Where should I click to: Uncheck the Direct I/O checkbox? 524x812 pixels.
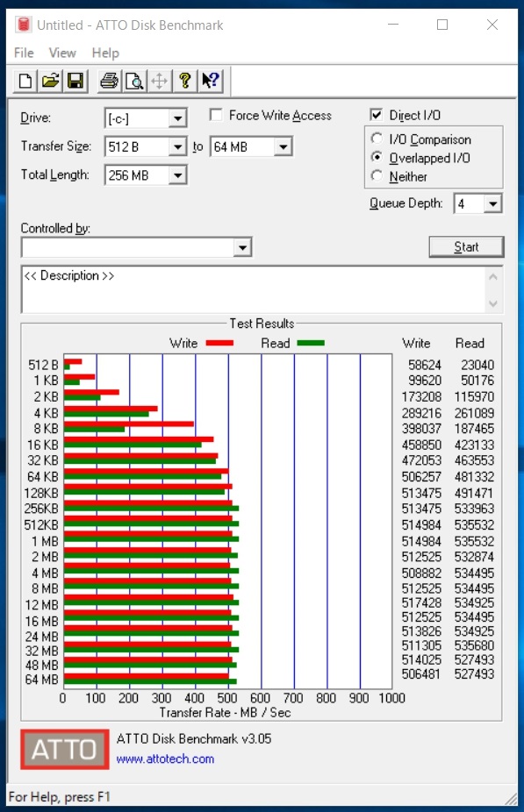377,115
